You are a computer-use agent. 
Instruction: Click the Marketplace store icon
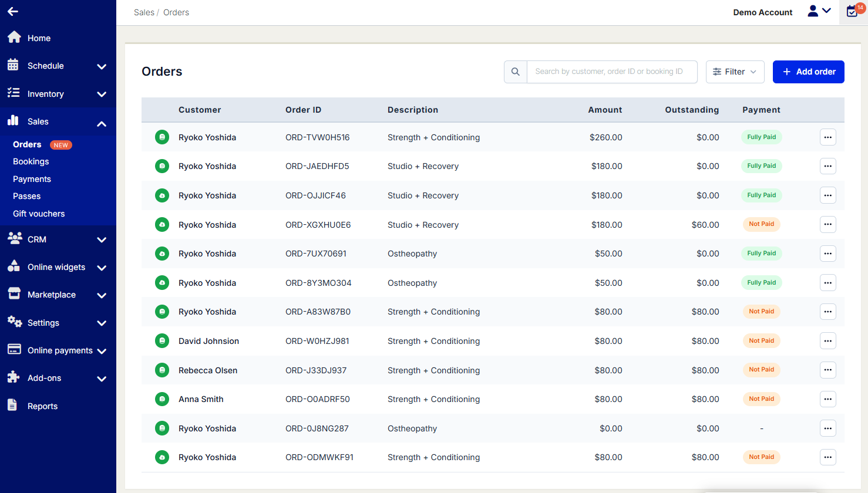point(14,293)
